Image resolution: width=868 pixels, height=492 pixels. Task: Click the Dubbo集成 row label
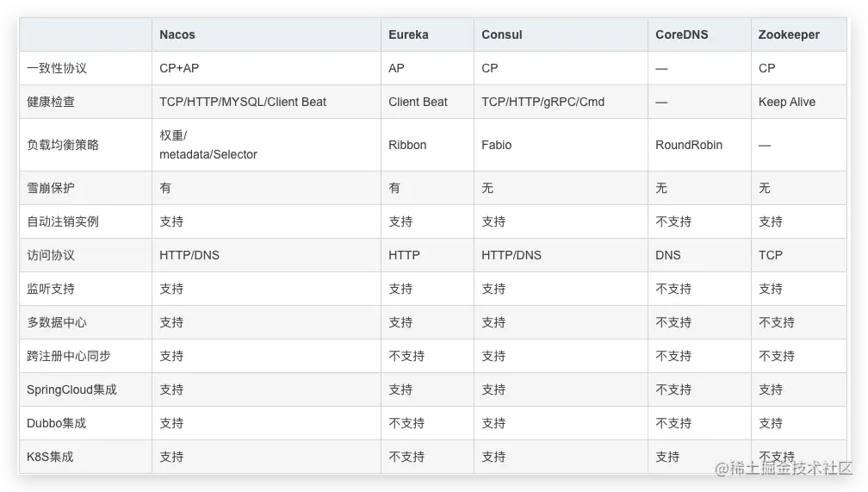(x=57, y=423)
